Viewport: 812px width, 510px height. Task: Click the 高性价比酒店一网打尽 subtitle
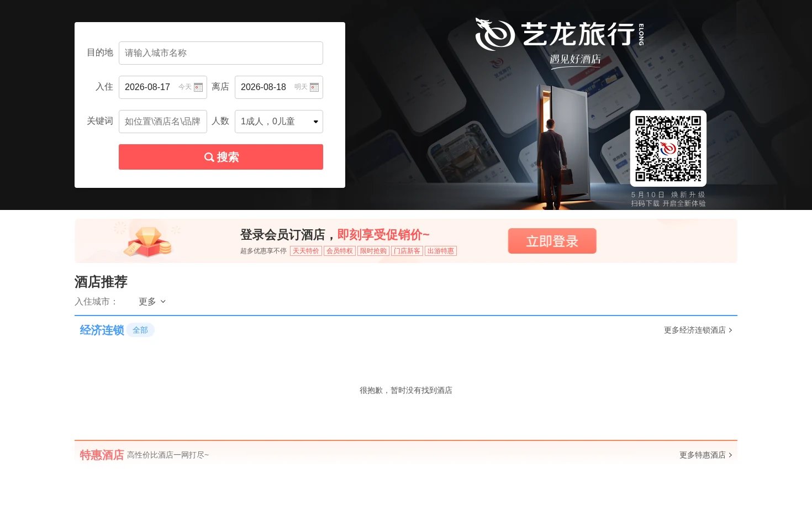pos(168,455)
